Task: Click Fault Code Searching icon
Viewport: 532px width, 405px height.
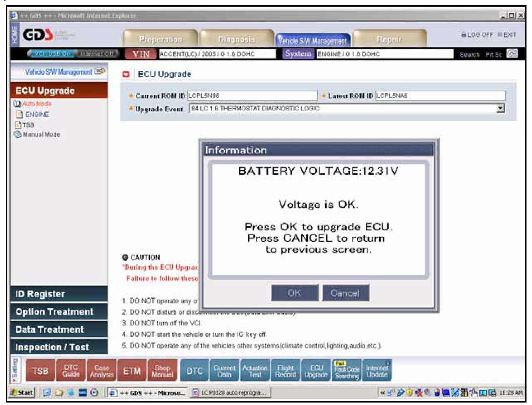Action: tap(347, 371)
